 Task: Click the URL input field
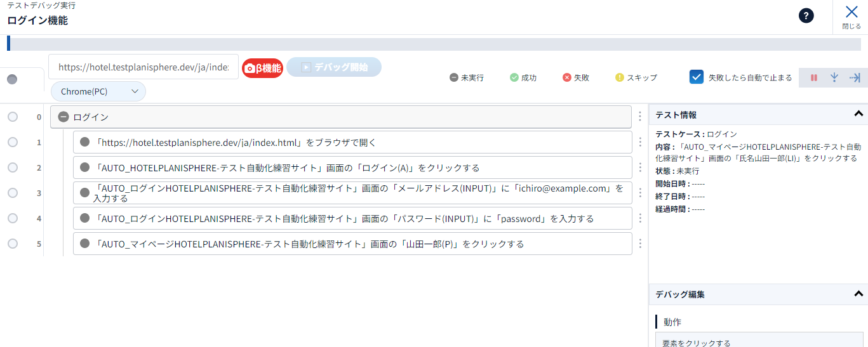[144, 67]
